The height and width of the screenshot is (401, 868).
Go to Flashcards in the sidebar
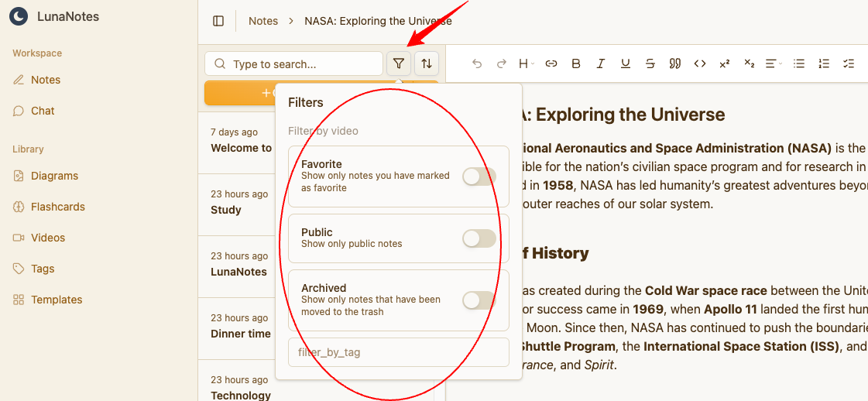tap(57, 207)
